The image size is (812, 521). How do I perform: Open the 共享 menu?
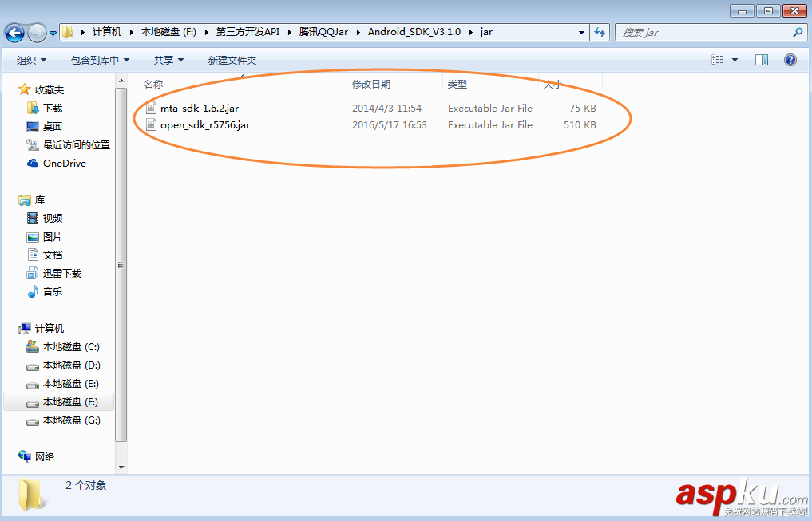(x=168, y=61)
